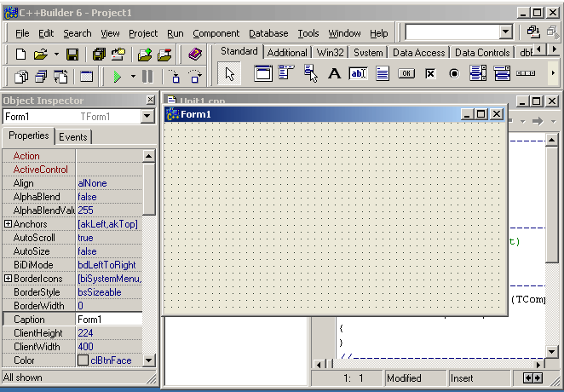564x392 pixels.
Task: Click Add file to project icon
Action: tap(144, 55)
